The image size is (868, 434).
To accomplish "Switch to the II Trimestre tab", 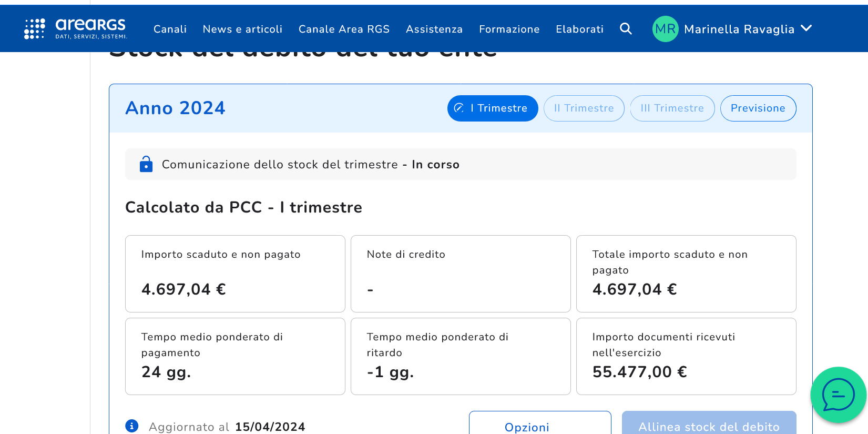I will [x=584, y=108].
